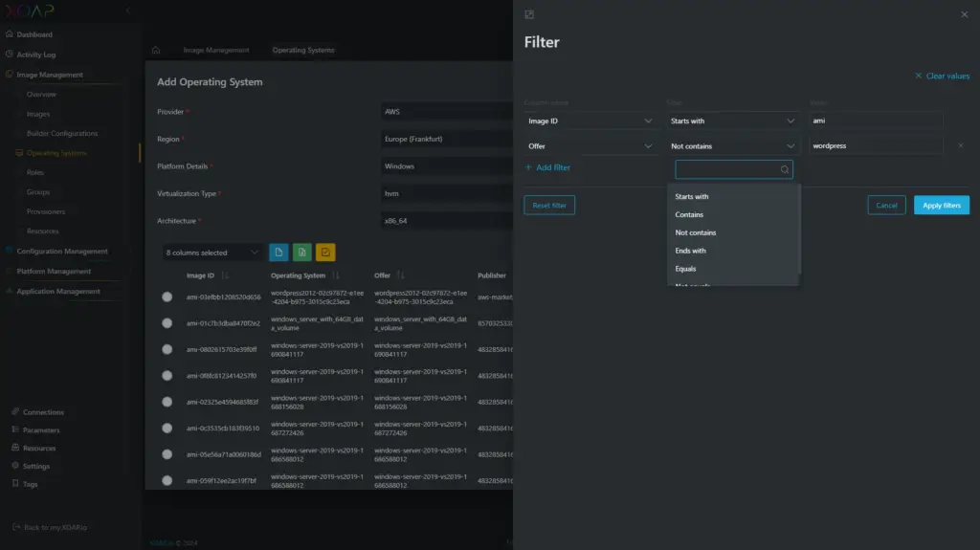Click the Provider AWS field
Viewport: 980px width, 550px height.
click(x=447, y=112)
